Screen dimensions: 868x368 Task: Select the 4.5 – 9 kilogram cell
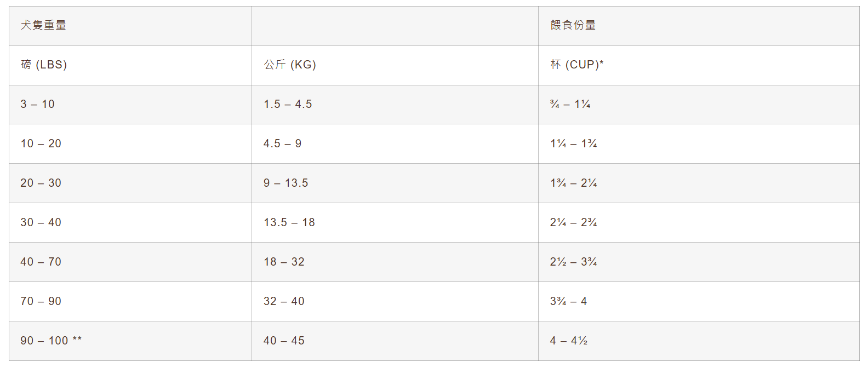coord(282,143)
